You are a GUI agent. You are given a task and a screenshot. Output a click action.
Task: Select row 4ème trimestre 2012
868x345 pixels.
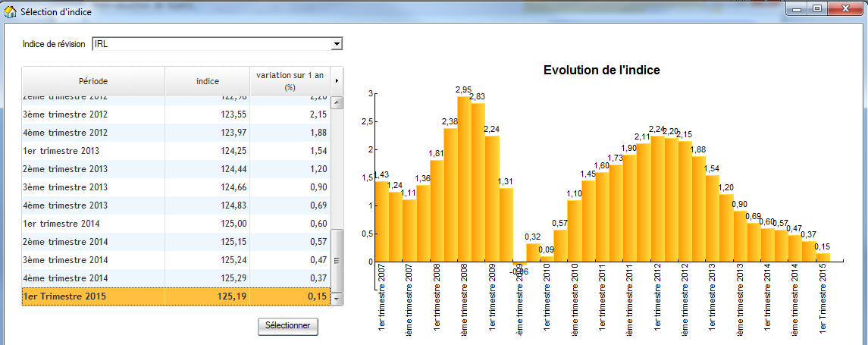tap(176, 133)
